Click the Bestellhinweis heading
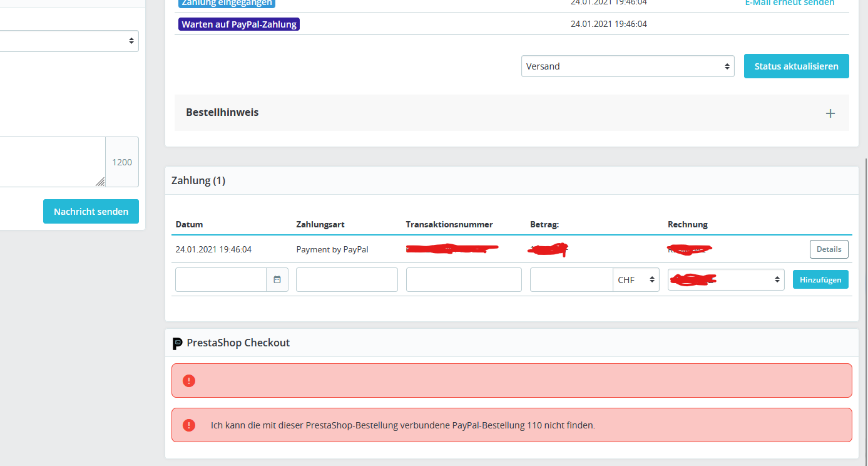 (222, 112)
